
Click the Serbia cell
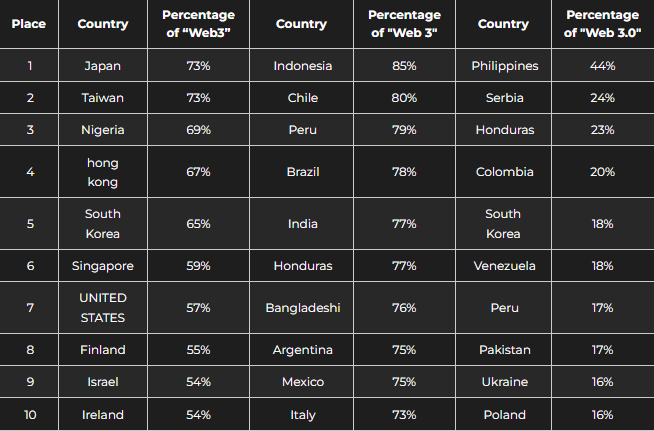pyautogui.click(x=504, y=98)
